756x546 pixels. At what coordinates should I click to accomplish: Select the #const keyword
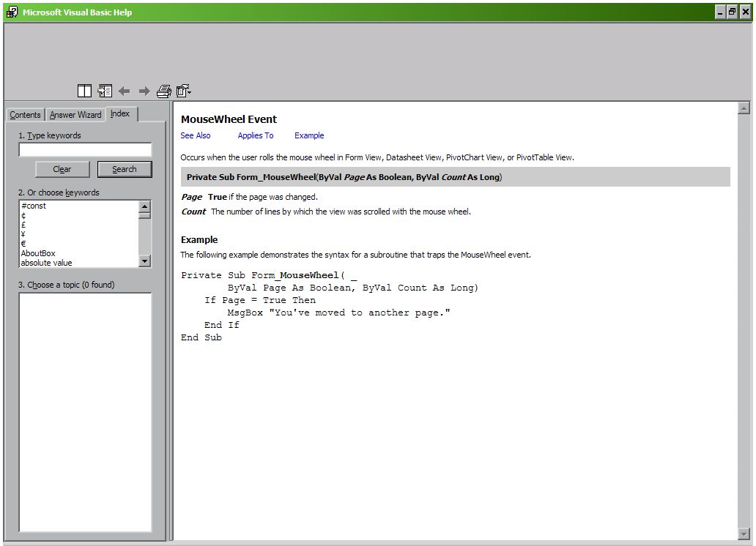tap(33, 206)
